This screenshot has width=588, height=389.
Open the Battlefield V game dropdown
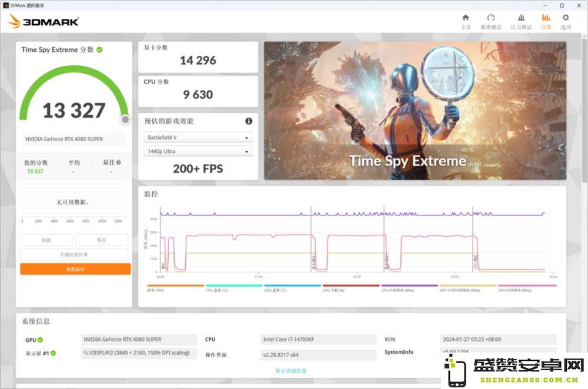[198, 138]
